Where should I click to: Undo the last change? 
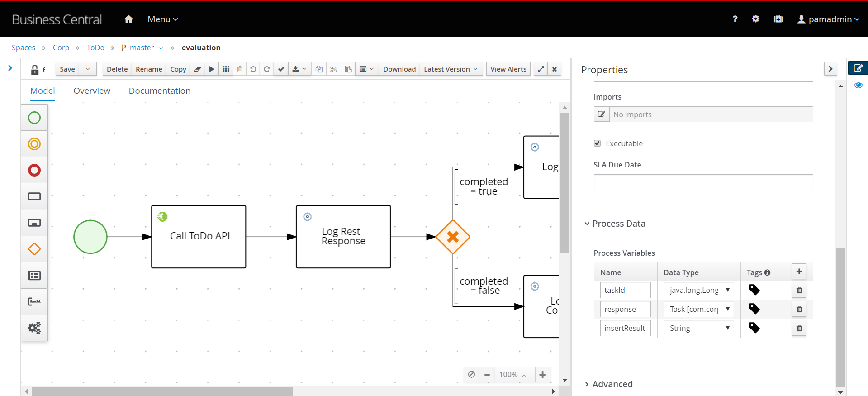pyautogui.click(x=253, y=69)
